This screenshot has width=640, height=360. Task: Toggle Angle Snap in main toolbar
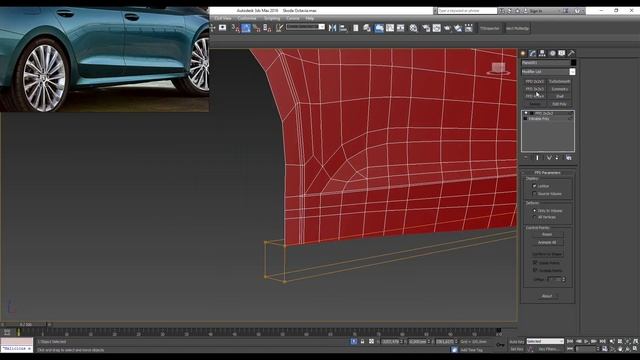(x=246, y=28)
